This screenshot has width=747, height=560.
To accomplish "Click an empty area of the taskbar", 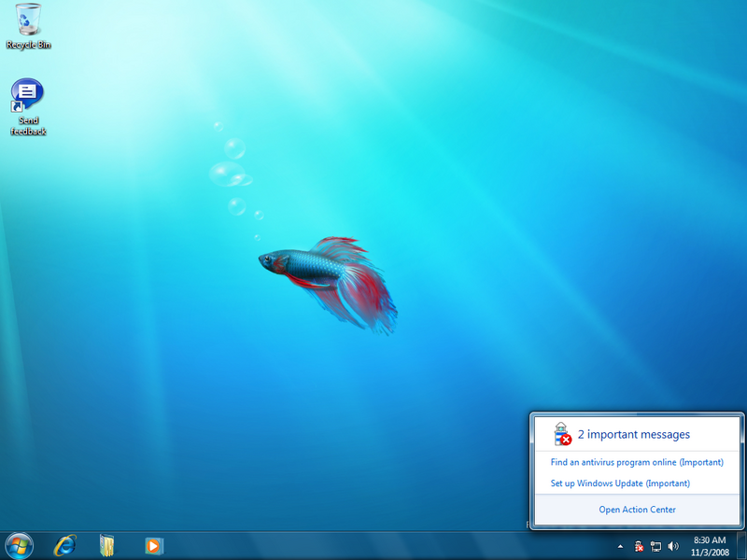I will [x=373, y=546].
